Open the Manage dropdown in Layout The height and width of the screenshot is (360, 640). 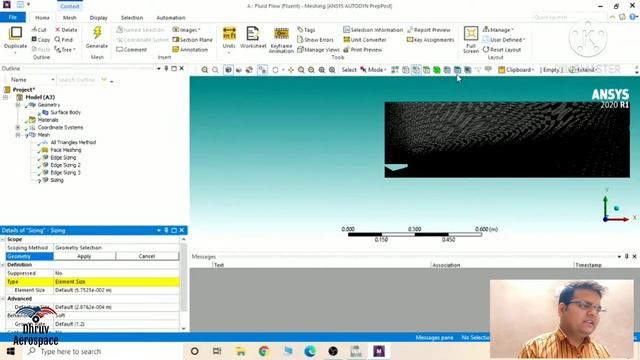pos(498,30)
